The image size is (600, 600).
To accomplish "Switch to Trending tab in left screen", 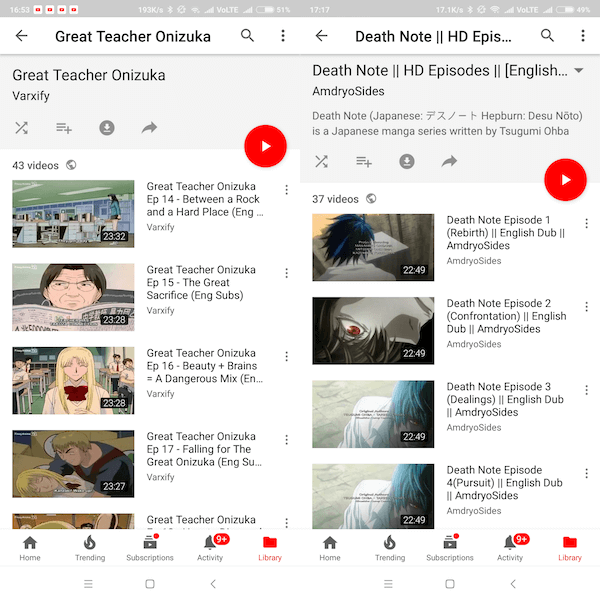I will coord(90,548).
